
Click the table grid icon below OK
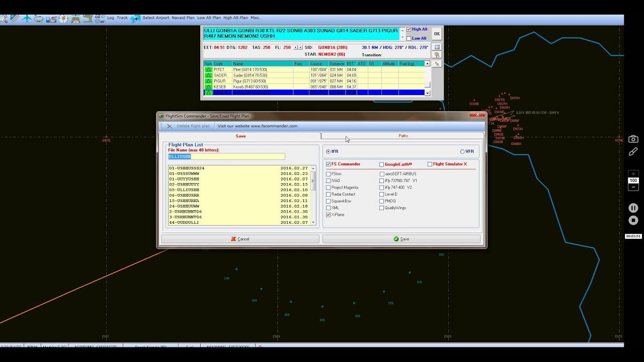pyautogui.click(x=437, y=47)
